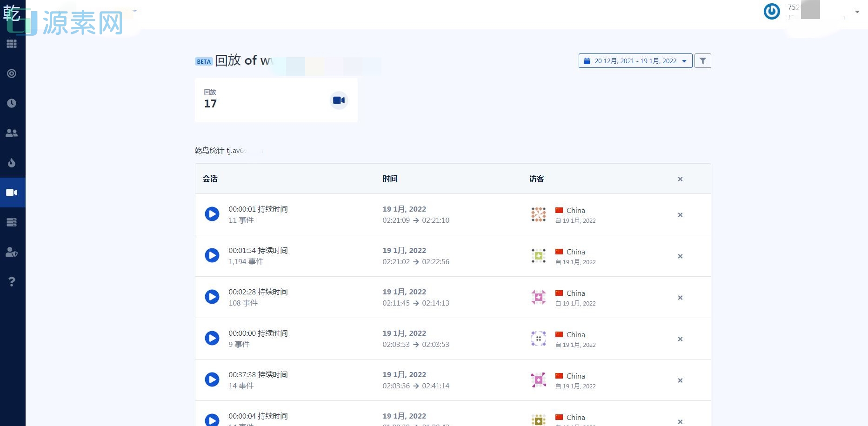Delete the 02:21:09 session with X
The height and width of the screenshot is (426, 868).
[x=680, y=215]
